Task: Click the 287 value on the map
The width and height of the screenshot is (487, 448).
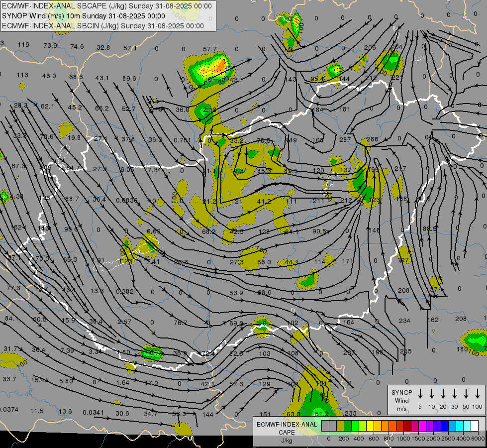Action: click(345, 139)
